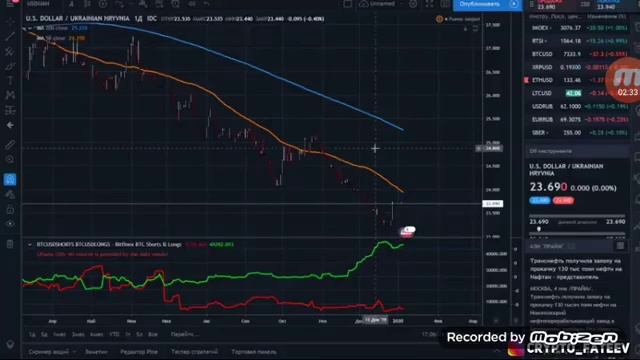640x360 pixels.
Task: Click the highlighted blue magnet tool
Action: click(10, 180)
